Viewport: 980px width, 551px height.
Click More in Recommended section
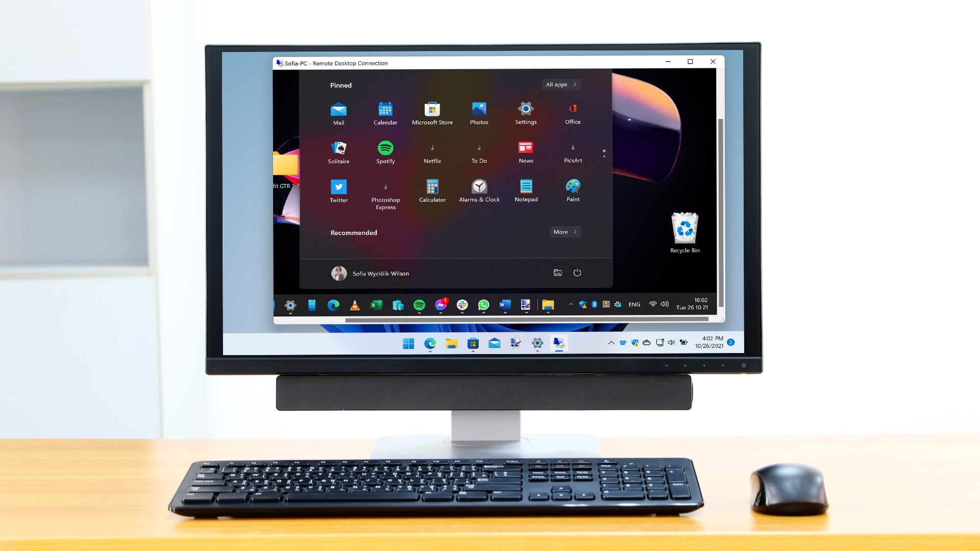coord(564,232)
